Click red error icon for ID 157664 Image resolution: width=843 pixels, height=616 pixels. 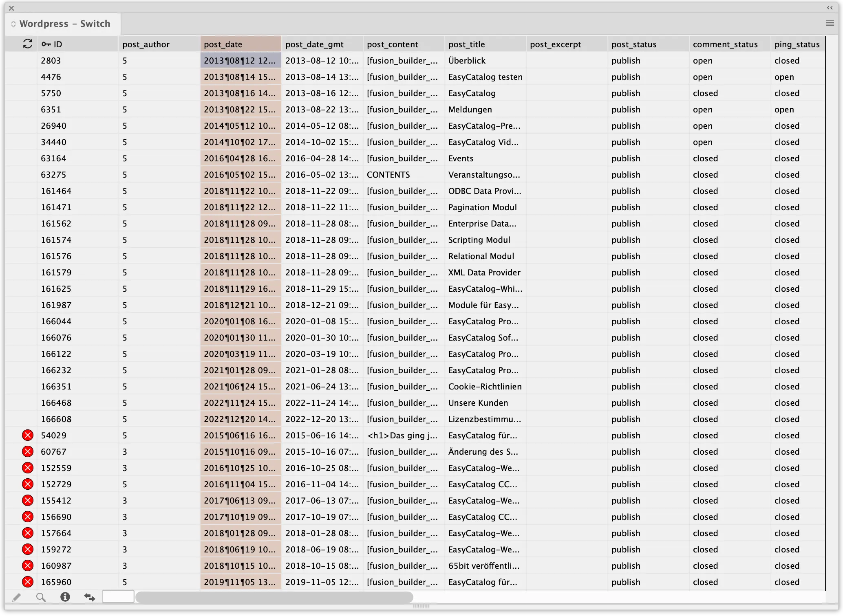(28, 533)
